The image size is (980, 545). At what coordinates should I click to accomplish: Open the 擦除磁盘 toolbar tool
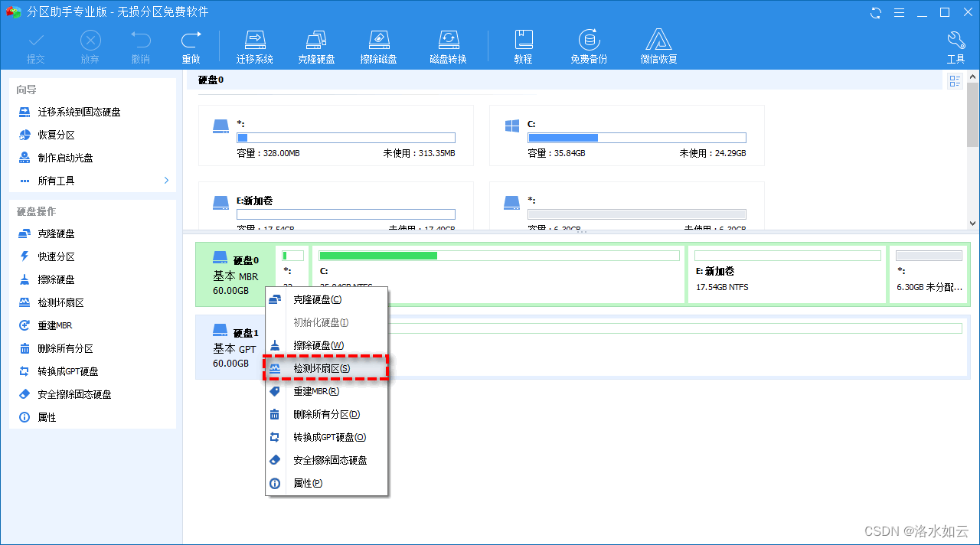[x=379, y=47]
